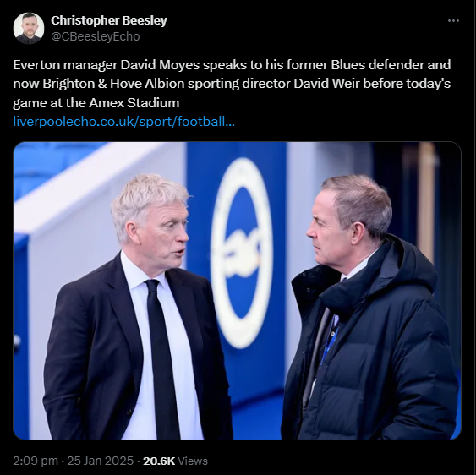The image size is (476, 475).
Task: Click the Brighton crest in the photo
Action: (242, 253)
